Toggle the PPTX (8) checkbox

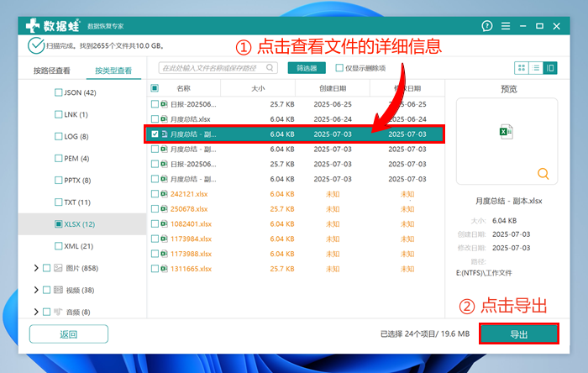pos(58,181)
